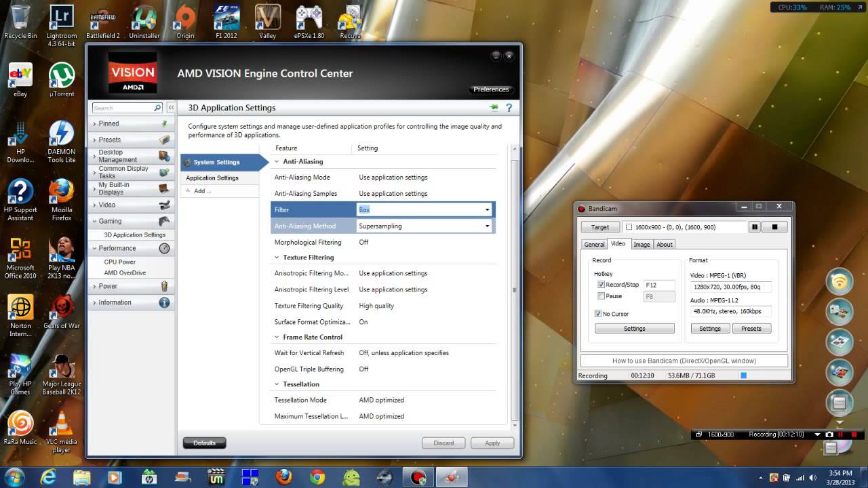Switch to Bandicam About tab
The height and width of the screenshot is (488, 868).
[665, 245]
